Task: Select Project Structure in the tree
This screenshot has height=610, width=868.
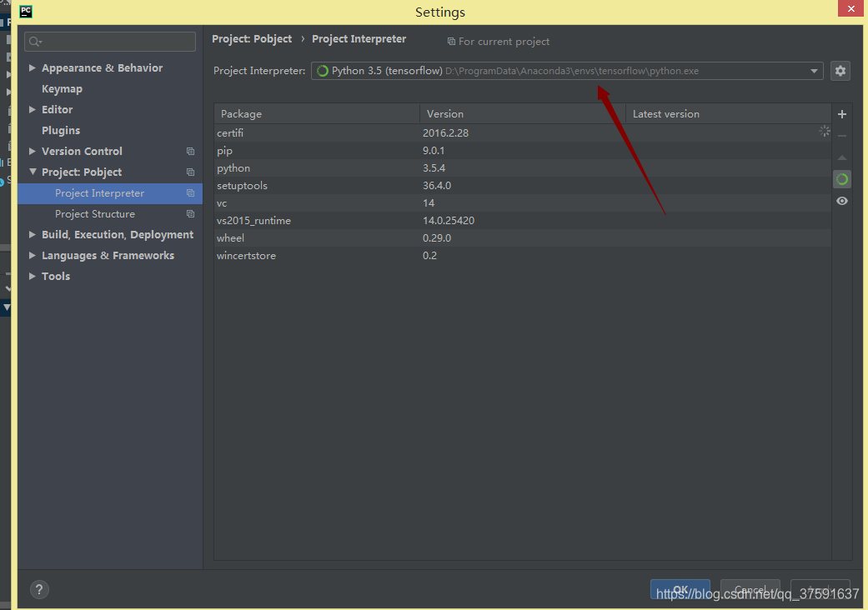Action: point(95,214)
